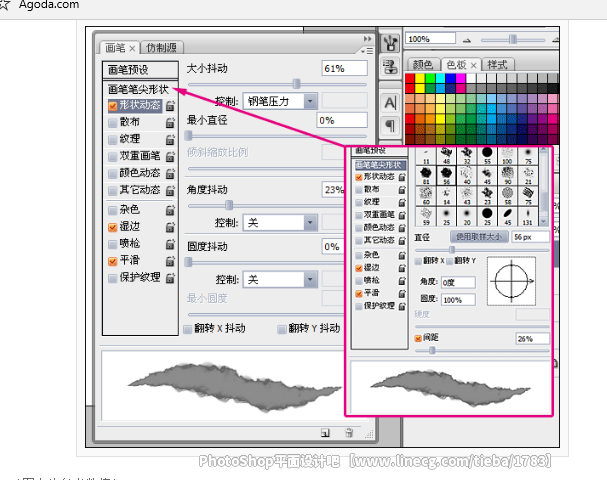This screenshot has width=607, height=480.
Task: Toggle the 形状动态 checkbox
Action: point(113,105)
